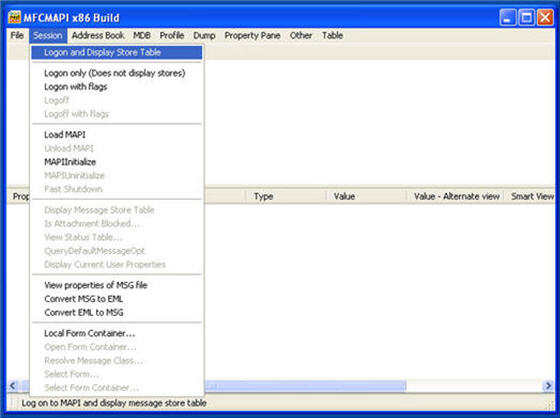Open the Property Pane menu

[x=252, y=35]
